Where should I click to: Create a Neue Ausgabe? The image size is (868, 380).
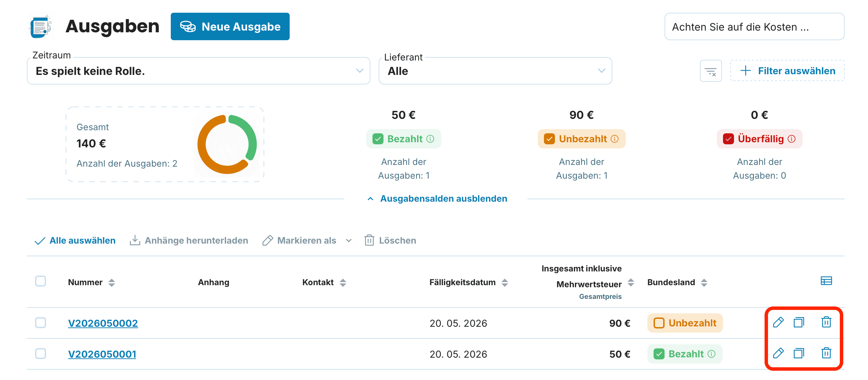click(230, 26)
